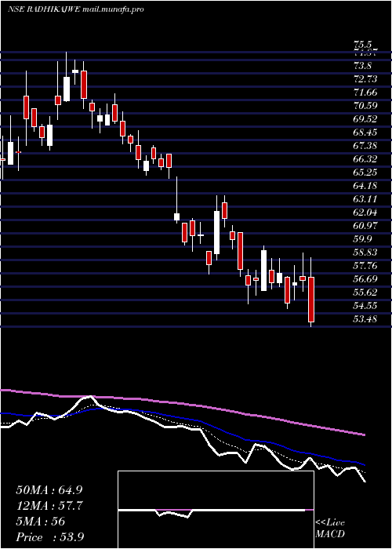
Task: Click the 5MA : 56 readout
Action: 41,522
